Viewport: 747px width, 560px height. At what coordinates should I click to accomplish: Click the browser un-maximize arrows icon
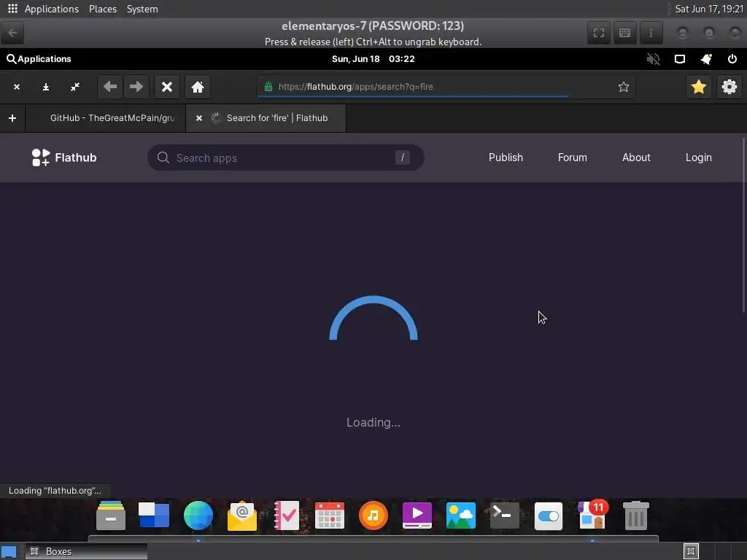coord(75,87)
